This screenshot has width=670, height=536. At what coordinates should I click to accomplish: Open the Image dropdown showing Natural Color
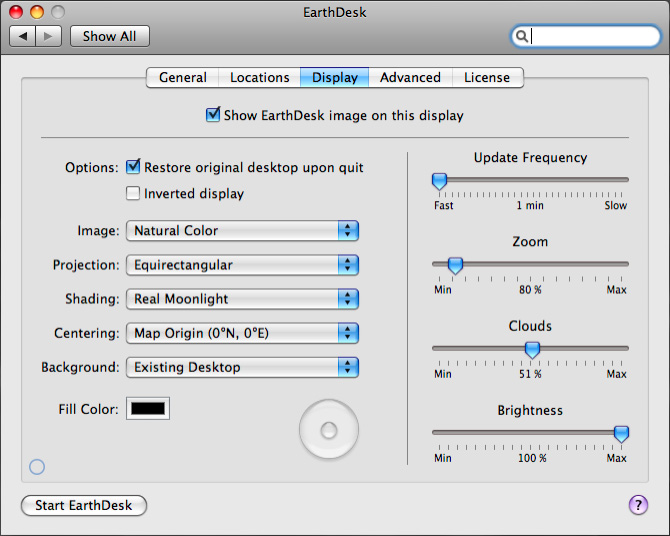(242, 231)
